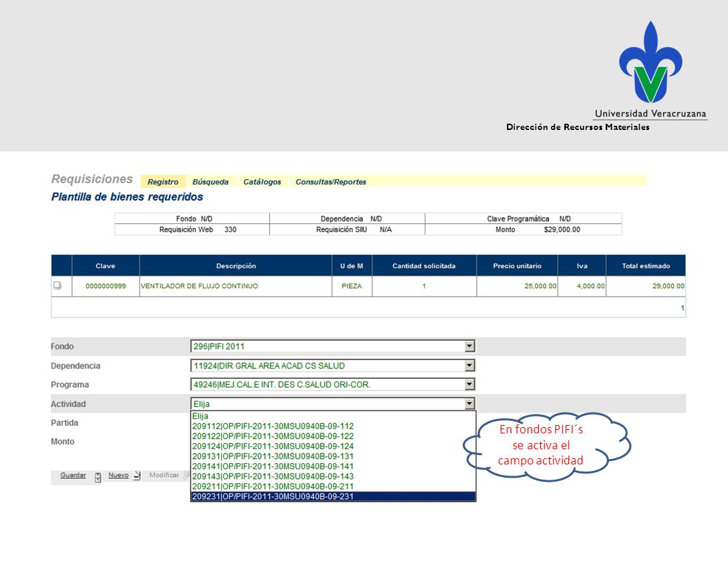
Task: Switch to the Registro tab
Action: (x=163, y=182)
